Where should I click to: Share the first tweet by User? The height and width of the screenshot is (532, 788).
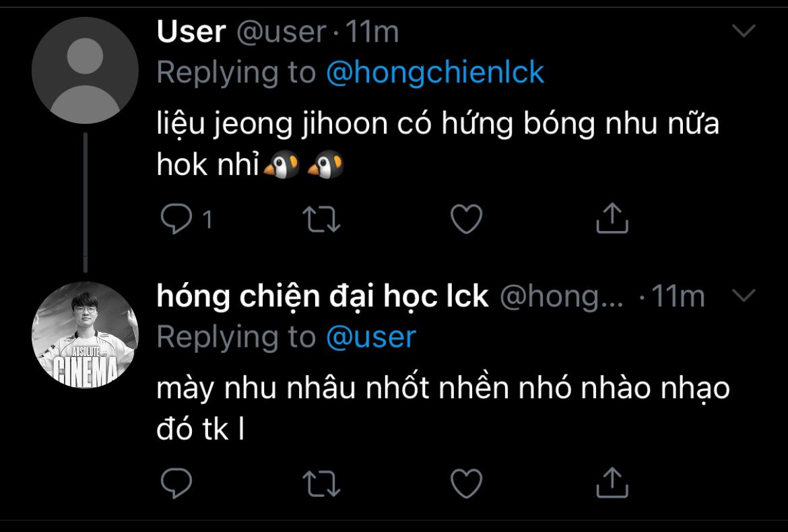pos(612,218)
